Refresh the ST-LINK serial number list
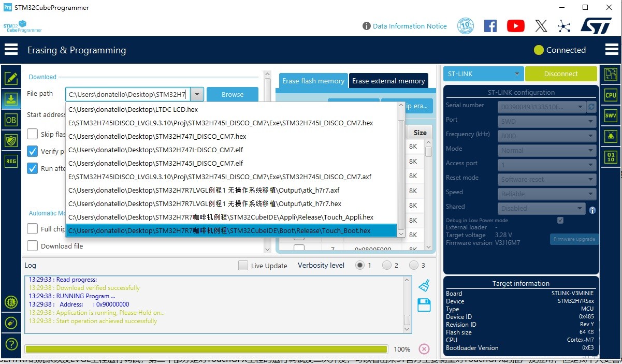 [x=591, y=107]
